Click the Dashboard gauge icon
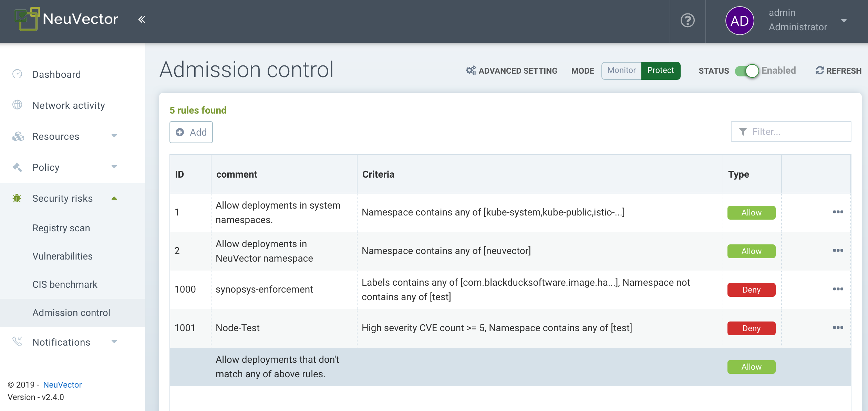 17,74
